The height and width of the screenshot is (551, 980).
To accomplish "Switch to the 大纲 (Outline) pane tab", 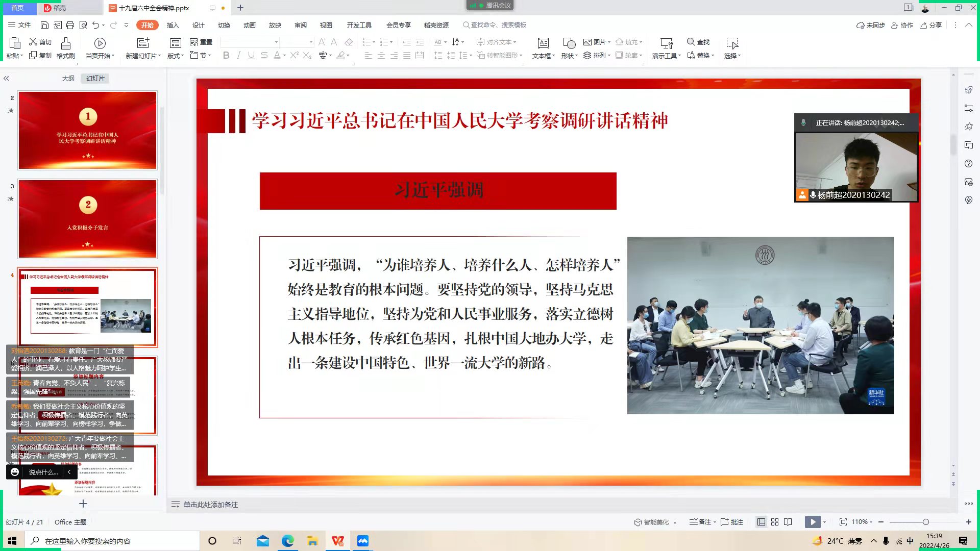I will tap(68, 78).
